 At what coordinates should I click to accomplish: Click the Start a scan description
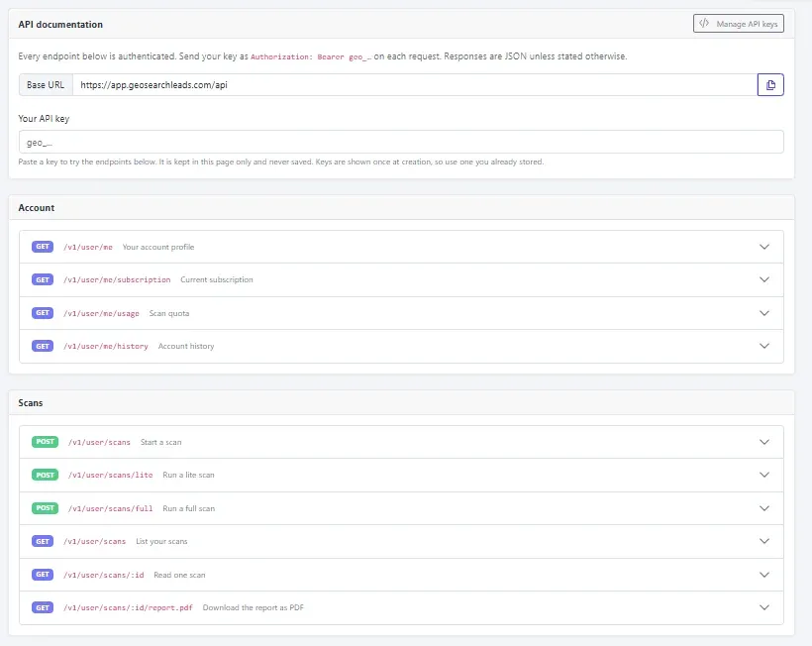click(161, 442)
